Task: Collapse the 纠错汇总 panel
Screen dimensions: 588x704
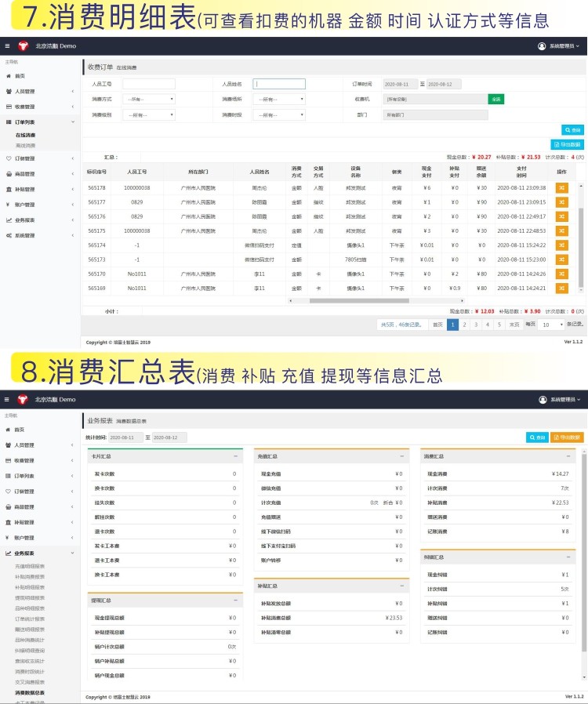Action: [572, 557]
